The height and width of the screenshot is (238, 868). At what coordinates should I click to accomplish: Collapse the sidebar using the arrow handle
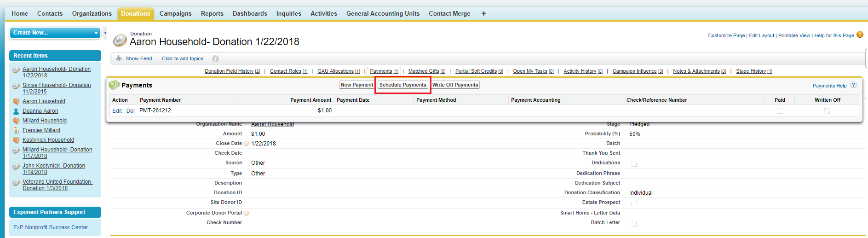tap(105, 33)
